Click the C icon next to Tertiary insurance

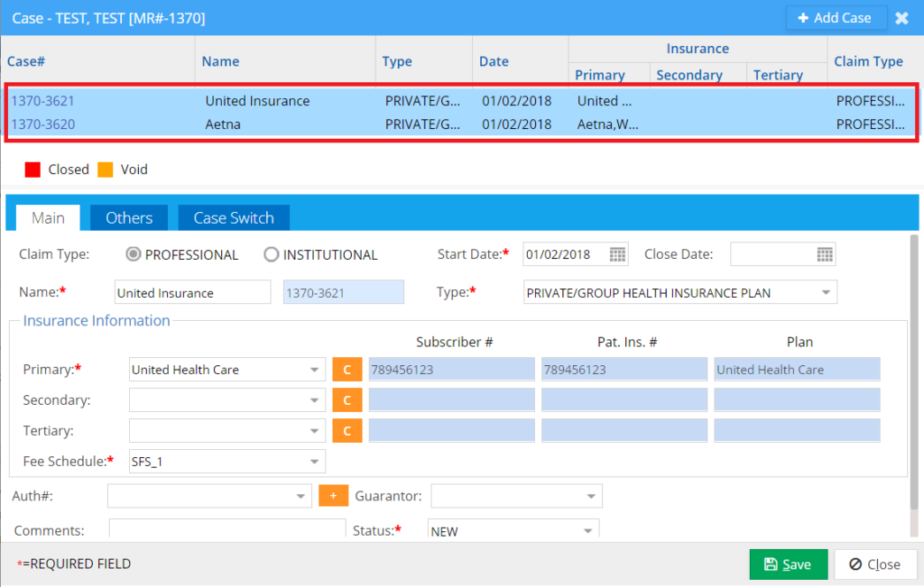pyautogui.click(x=347, y=430)
